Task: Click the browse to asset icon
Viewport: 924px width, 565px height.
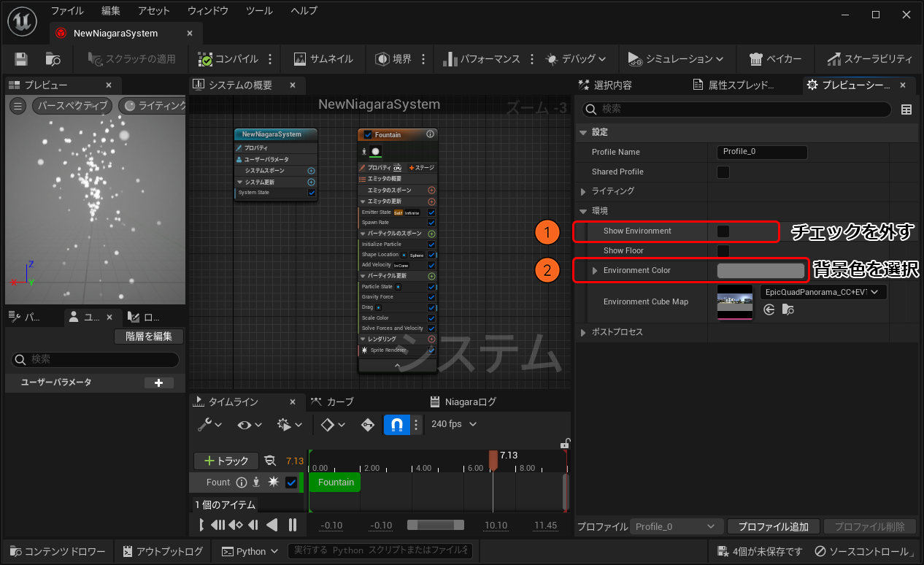Action: click(53, 59)
